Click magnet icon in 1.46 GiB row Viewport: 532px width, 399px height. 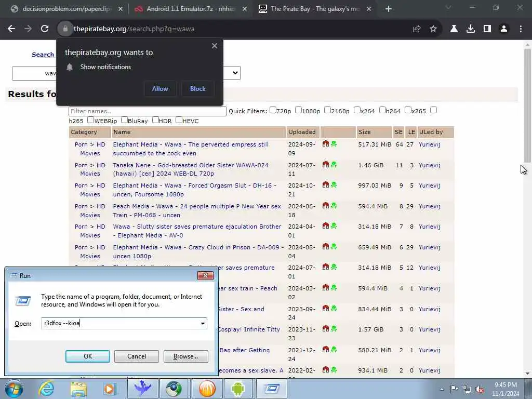[326, 165]
